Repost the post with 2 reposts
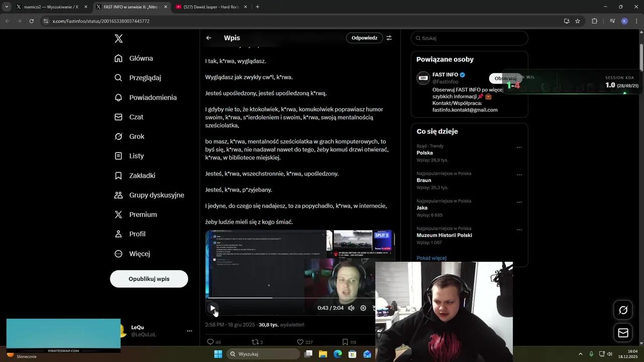644x362 pixels. (x=255, y=342)
